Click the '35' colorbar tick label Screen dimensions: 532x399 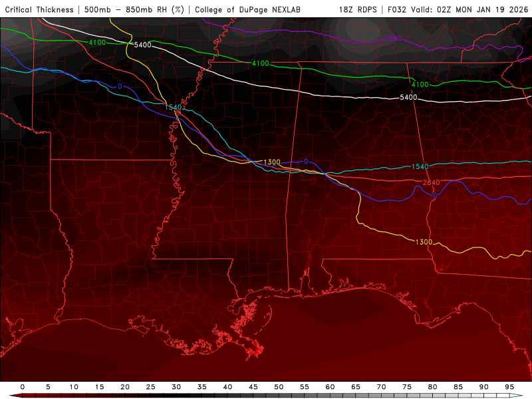coord(202,387)
